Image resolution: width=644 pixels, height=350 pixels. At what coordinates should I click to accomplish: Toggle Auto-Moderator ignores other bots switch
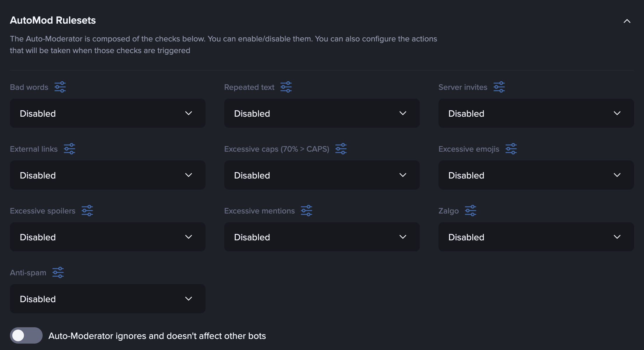26,335
